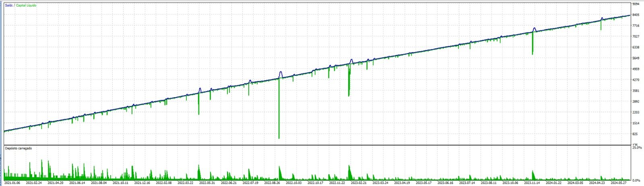Select the 9094 y-axis value
This screenshot has width=644, height=186.
(636, 4)
